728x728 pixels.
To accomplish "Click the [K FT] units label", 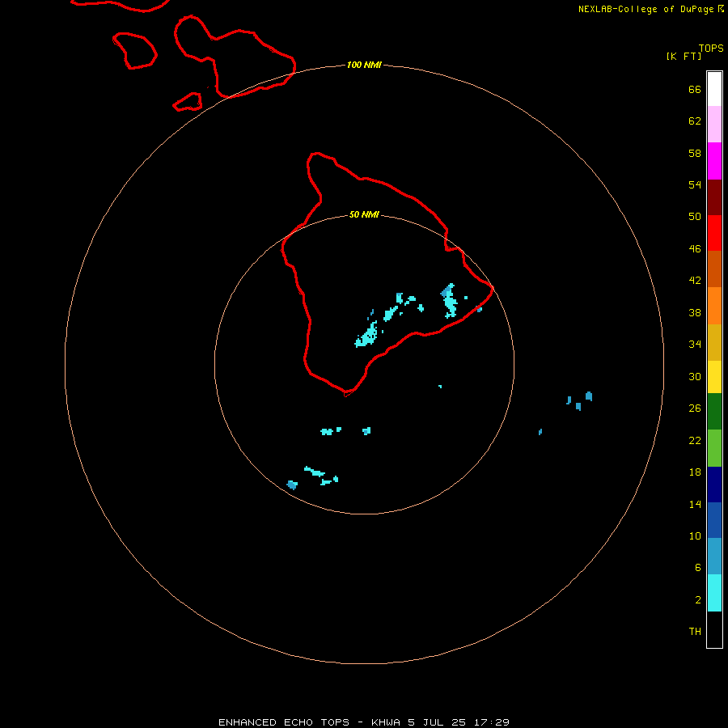I will point(684,56).
